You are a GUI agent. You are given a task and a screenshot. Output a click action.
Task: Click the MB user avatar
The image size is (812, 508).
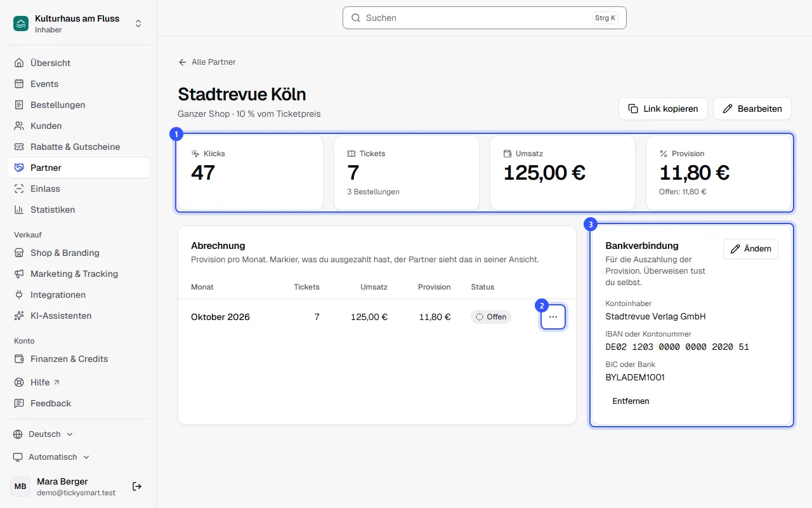pos(20,486)
